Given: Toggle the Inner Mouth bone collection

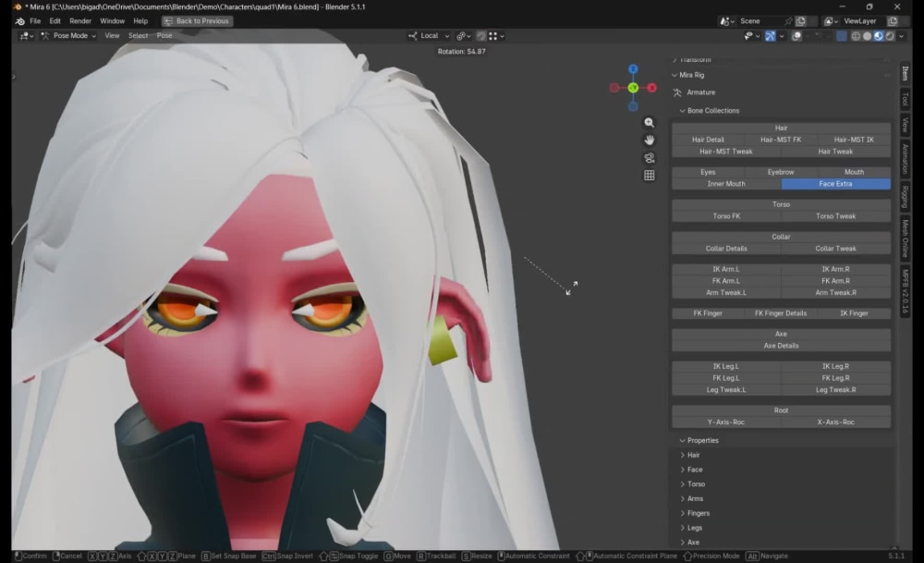Looking at the screenshot, I should [726, 184].
